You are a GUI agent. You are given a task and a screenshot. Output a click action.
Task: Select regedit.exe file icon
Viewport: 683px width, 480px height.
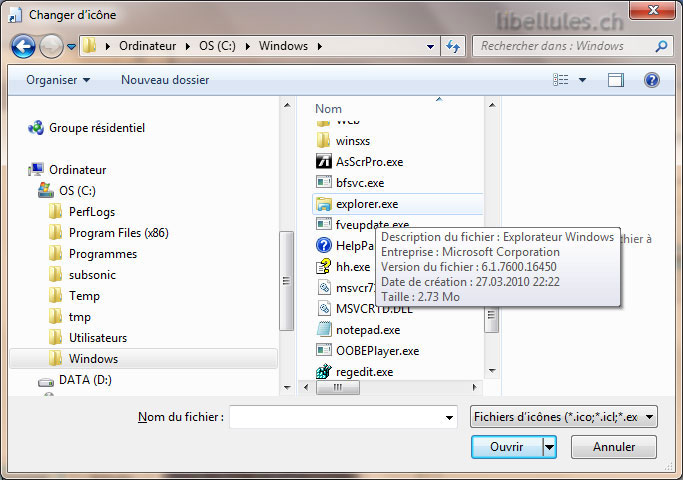pyautogui.click(x=324, y=371)
